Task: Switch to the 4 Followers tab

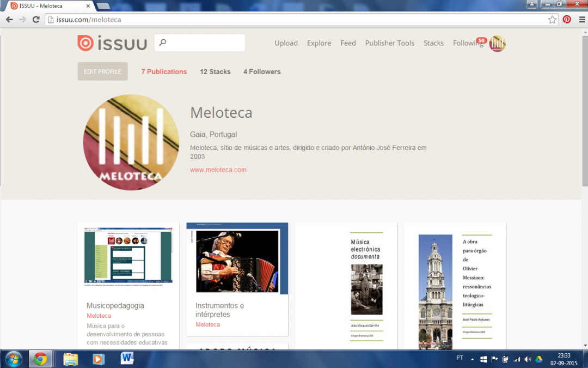Action: (x=262, y=71)
